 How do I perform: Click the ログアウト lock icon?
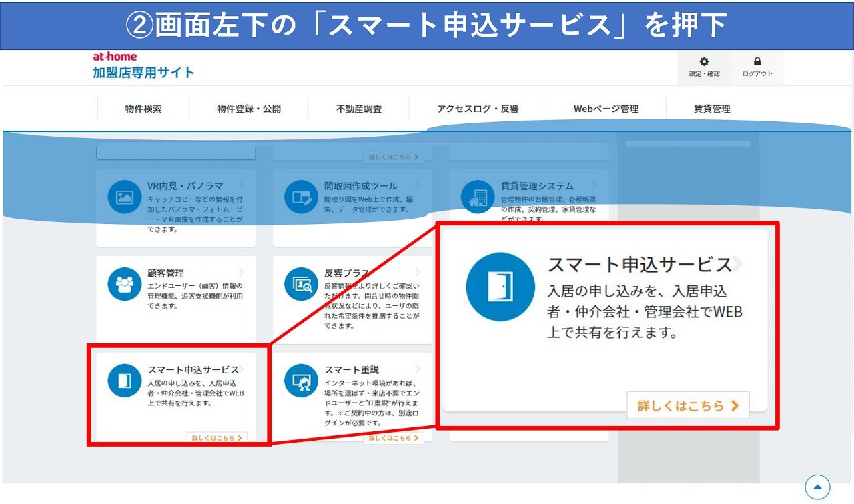point(757,61)
